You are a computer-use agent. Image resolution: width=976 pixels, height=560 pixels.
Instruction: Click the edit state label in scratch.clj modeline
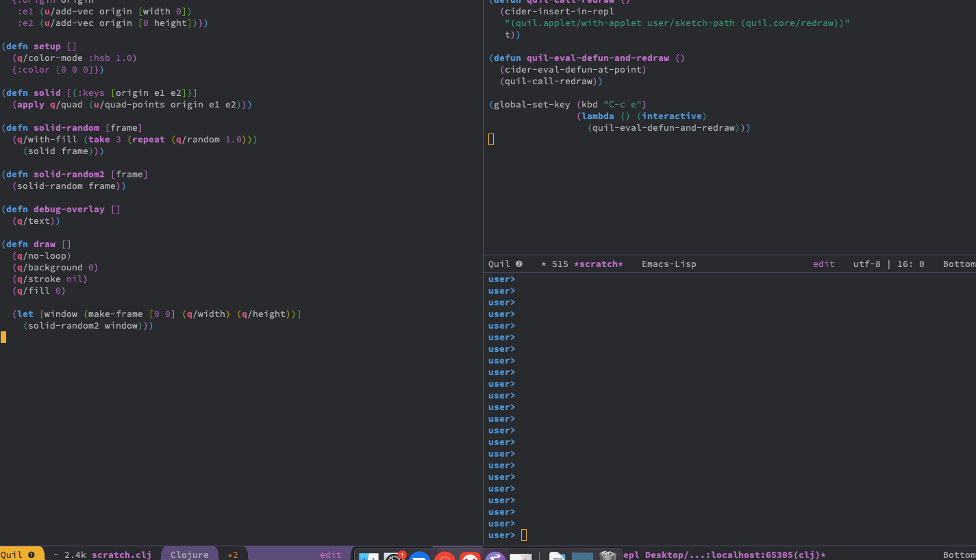point(330,555)
